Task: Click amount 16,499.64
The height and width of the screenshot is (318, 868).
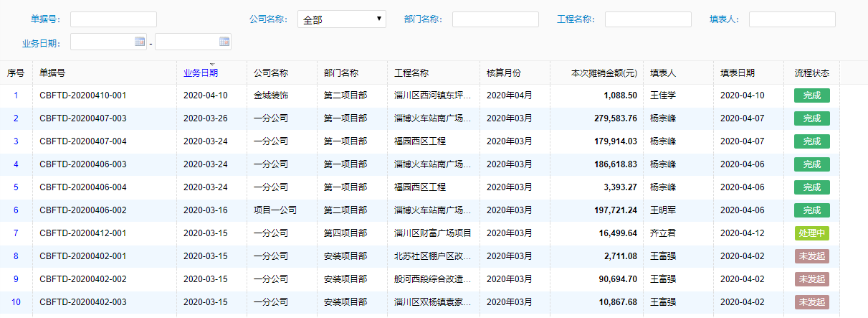Action: (619, 233)
